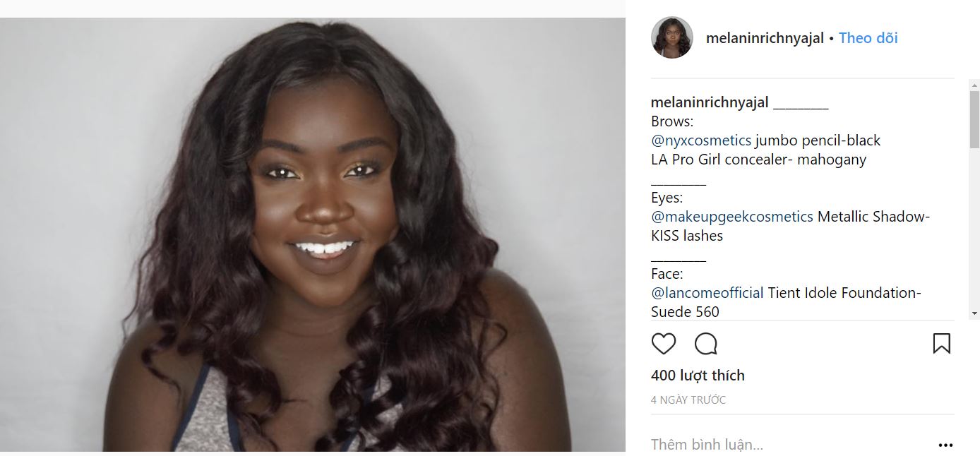Click the Suede 560 caption text
The width and height of the screenshot is (980, 456).
(685, 312)
